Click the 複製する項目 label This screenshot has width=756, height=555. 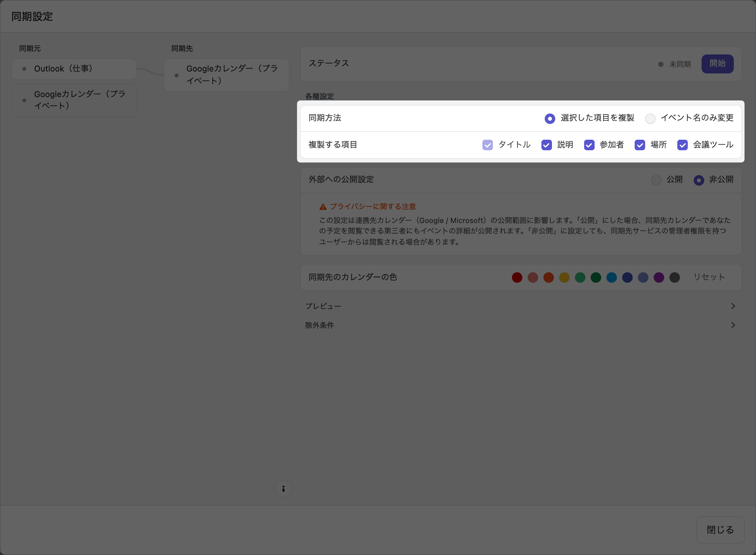(332, 145)
